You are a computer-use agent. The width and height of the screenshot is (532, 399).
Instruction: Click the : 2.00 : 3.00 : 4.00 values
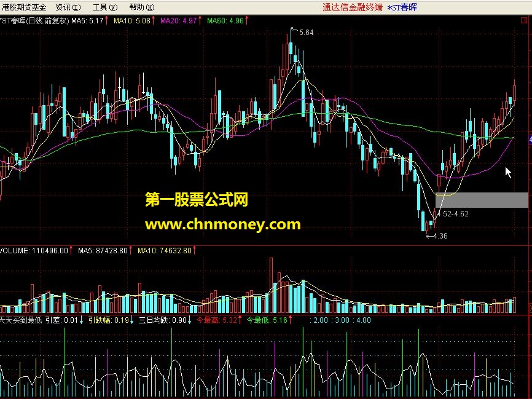(x=340, y=320)
